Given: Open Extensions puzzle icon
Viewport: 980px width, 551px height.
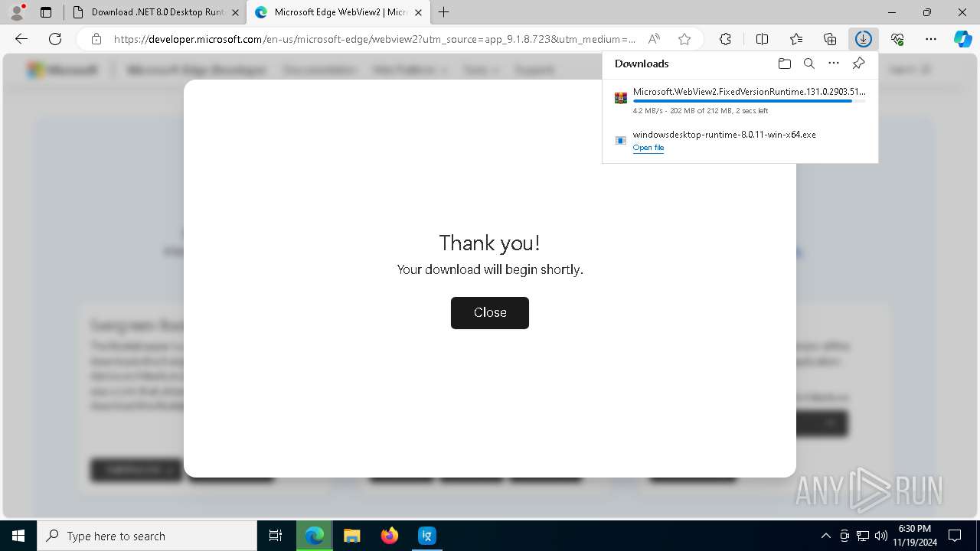Looking at the screenshot, I should click(725, 39).
